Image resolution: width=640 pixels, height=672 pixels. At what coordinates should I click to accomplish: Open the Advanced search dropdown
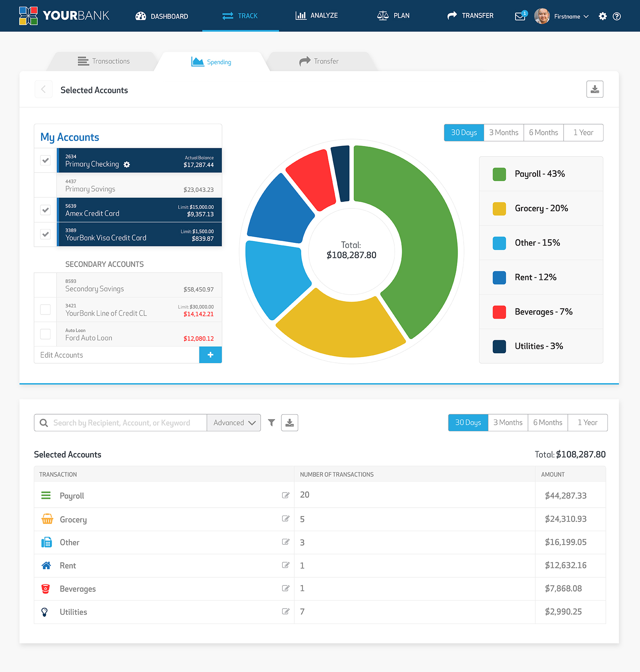click(x=234, y=423)
